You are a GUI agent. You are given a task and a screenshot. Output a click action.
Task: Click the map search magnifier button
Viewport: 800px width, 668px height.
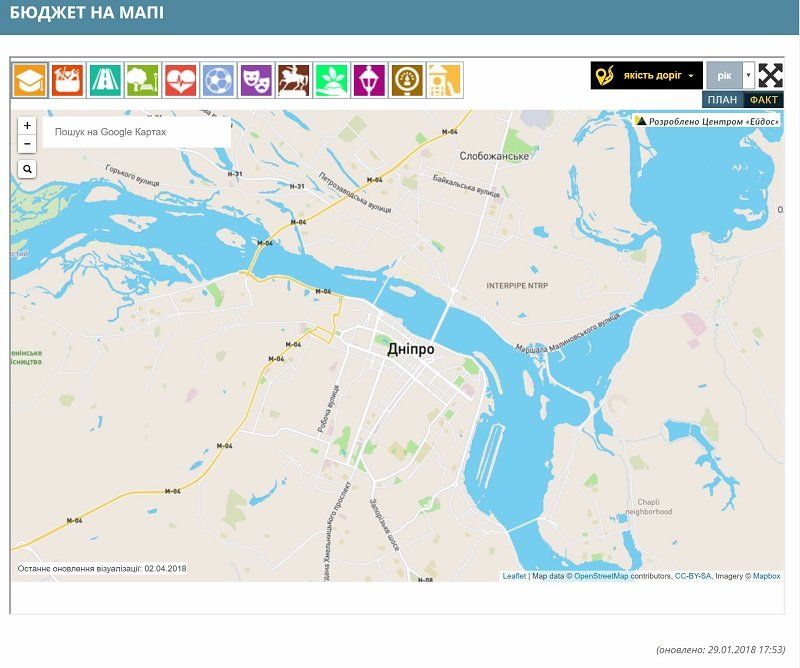point(27,169)
